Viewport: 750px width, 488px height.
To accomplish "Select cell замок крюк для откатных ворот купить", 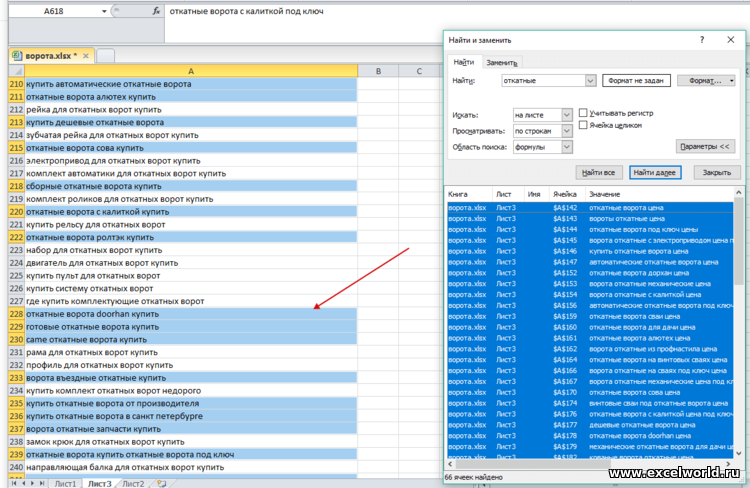I will coord(191,442).
